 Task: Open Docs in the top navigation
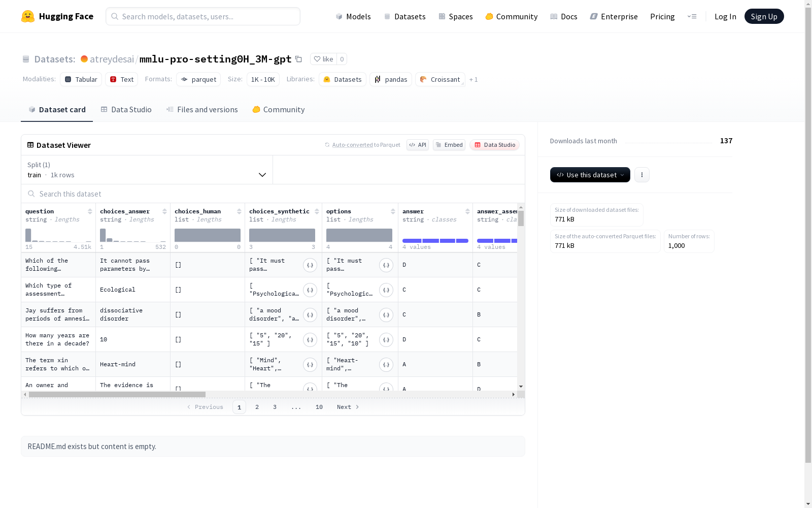click(564, 16)
